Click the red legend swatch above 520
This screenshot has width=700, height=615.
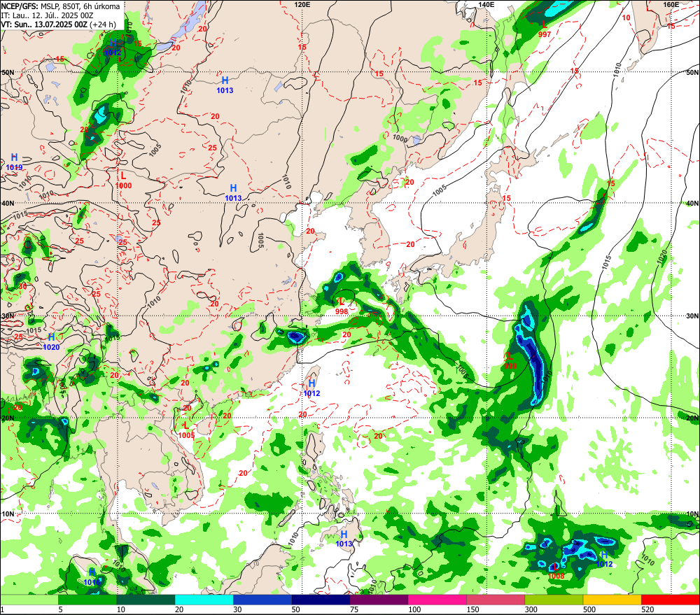click(671, 600)
